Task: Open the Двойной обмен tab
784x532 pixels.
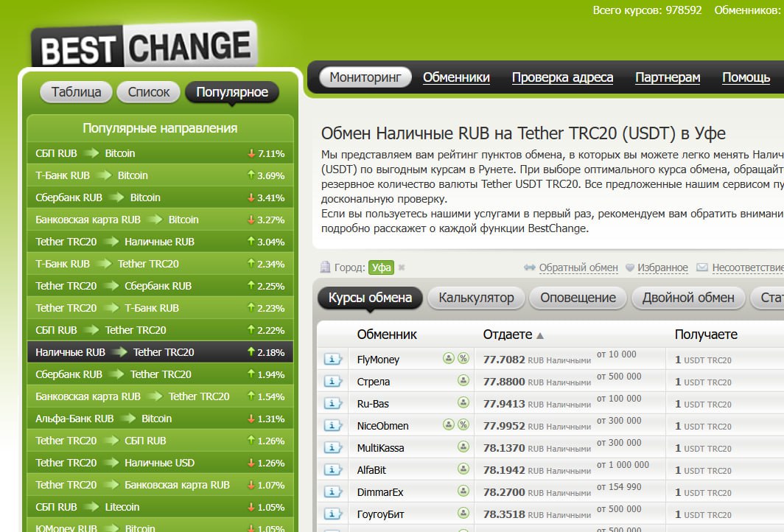Action: point(688,298)
